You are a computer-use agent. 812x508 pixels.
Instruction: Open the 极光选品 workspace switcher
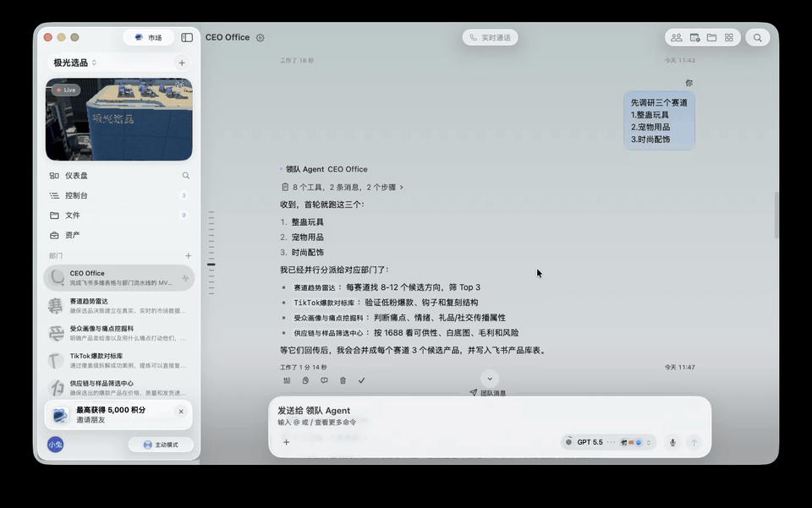click(75, 63)
